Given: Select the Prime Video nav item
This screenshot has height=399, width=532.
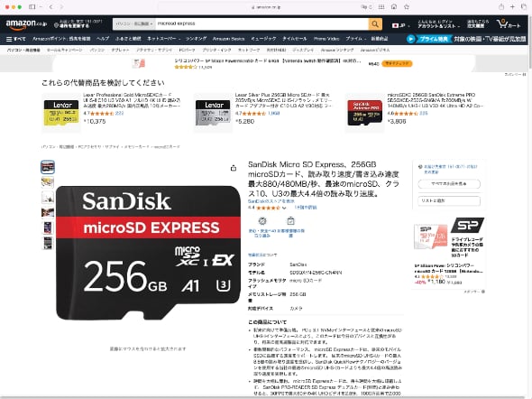Looking at the screenshot, I should tap(326, 39).
